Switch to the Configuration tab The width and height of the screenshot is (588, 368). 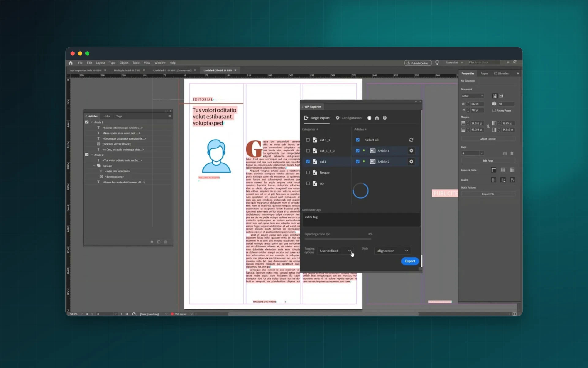[349, 118]
